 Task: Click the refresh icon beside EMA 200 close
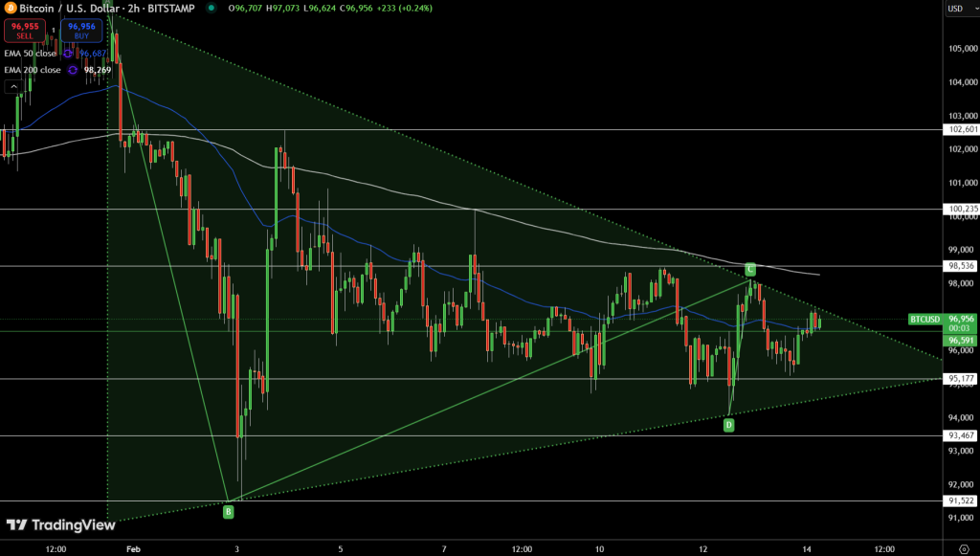(x=73, y=70)
